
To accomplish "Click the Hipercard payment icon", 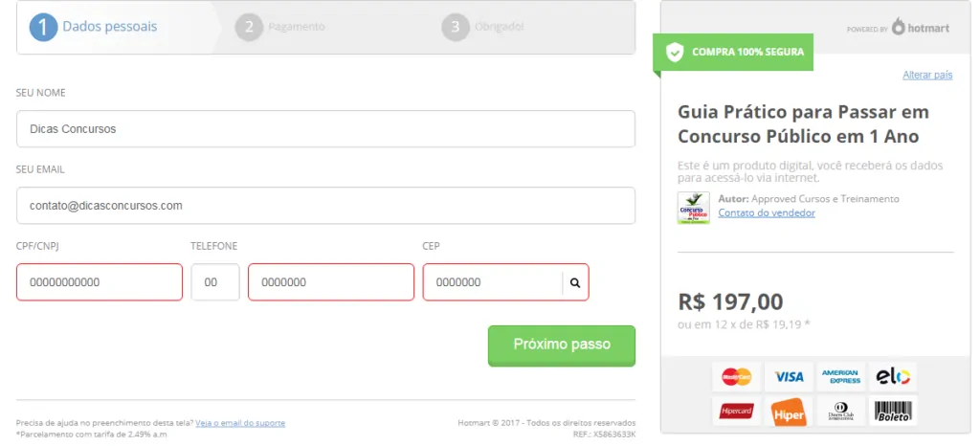I will [x=737, y=411].
